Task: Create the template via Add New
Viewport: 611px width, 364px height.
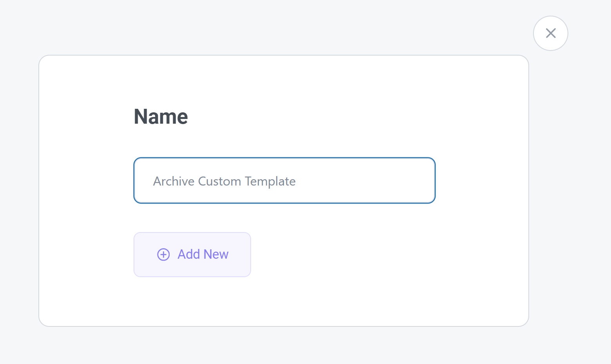Action: pos(192,254)
